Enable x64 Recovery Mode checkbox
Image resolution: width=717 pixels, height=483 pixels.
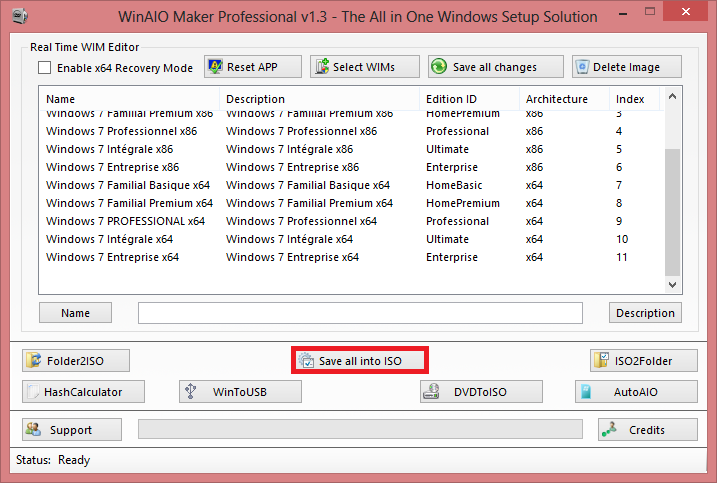pyautogui.click(x=44, y=68)
